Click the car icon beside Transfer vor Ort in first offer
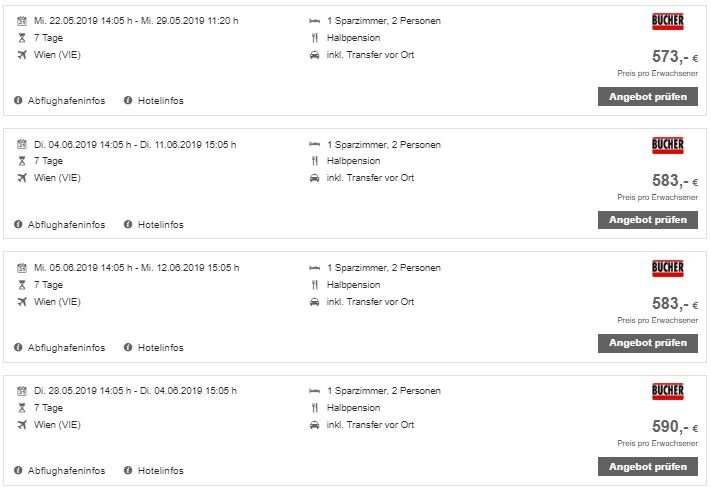Screen dimensions: 711x491 tap(314, 55)
